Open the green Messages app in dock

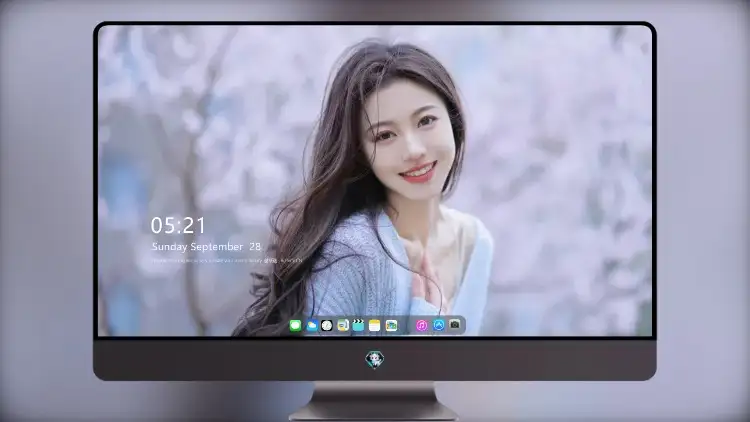tap(295, 326)
